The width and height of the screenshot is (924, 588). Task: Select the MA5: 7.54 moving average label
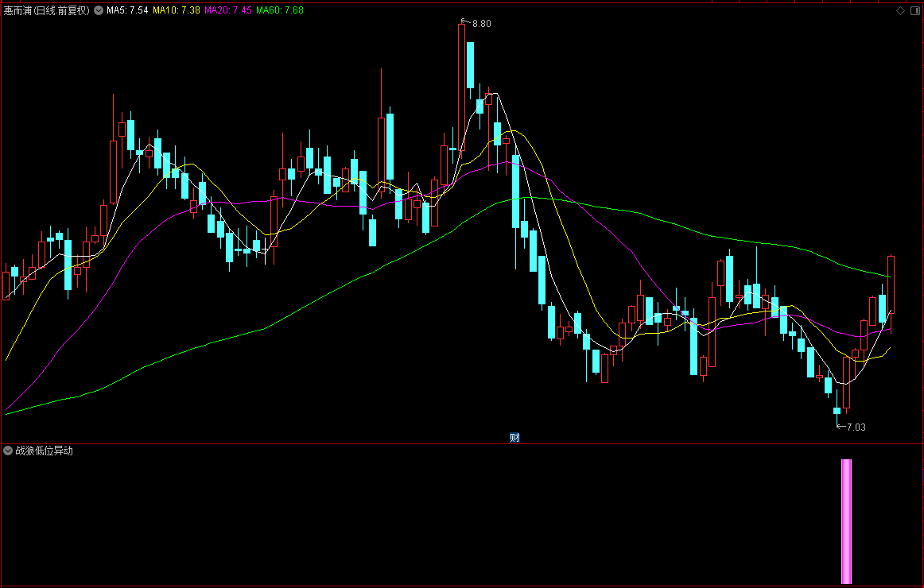tap(127, 10)
